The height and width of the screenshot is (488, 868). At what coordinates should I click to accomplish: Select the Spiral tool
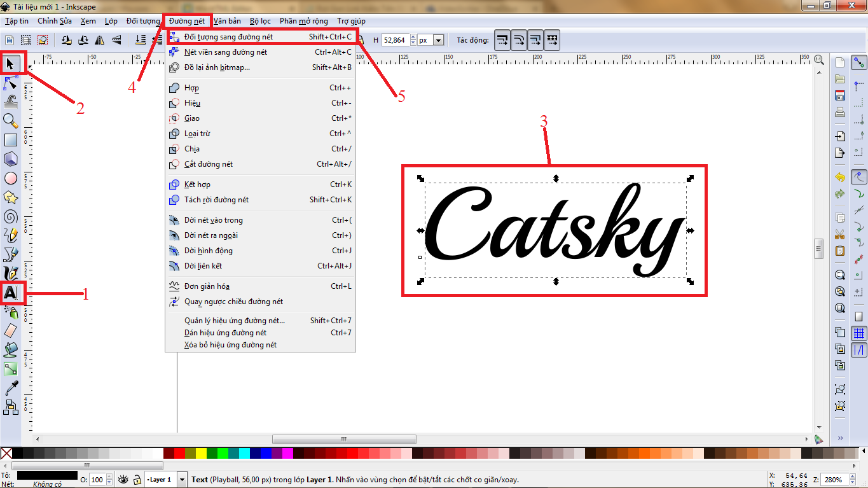pyautogui.click(x=11, y=216)
